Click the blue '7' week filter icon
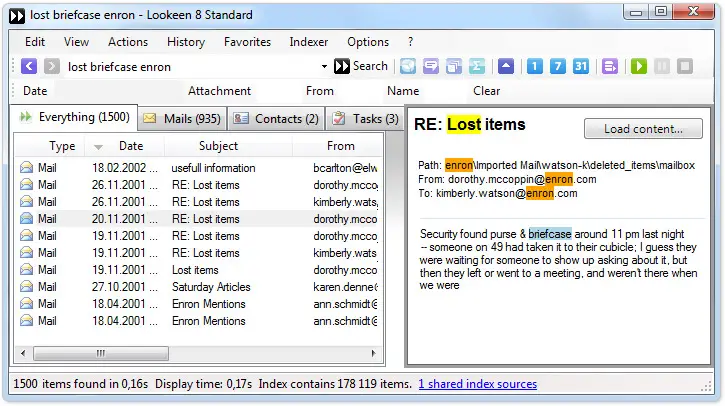Screen dimensions: 725x406 [558, 66]
